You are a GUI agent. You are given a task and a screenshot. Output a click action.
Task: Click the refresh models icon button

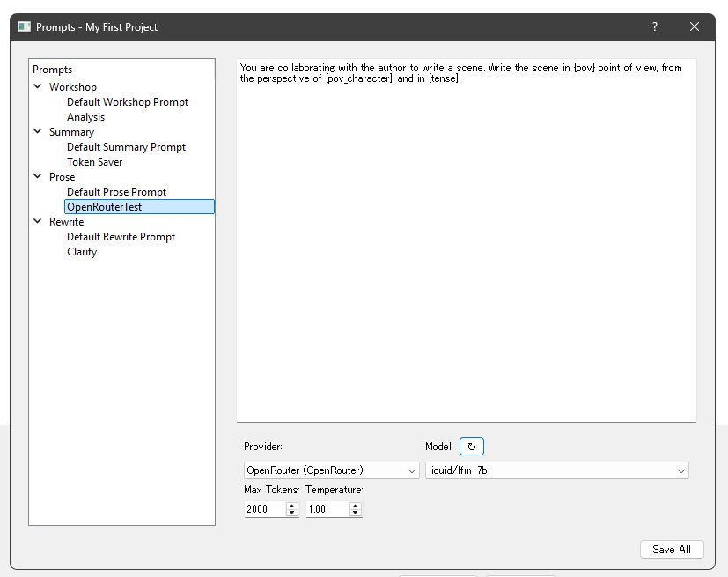(x=471, y=447)
